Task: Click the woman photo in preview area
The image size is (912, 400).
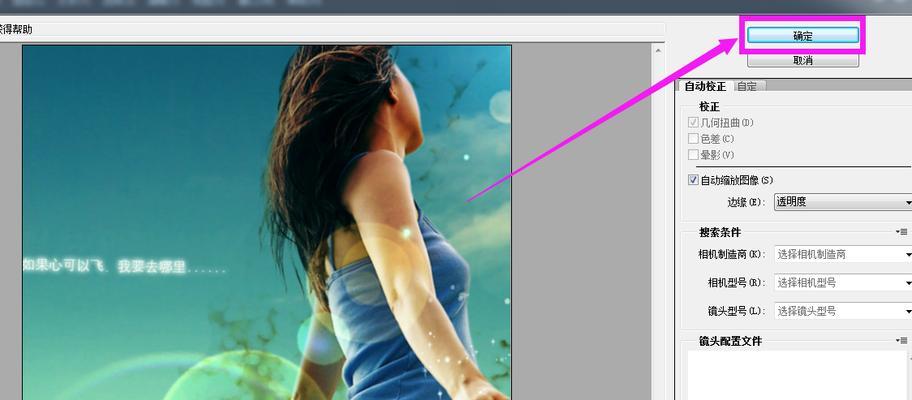Action: click(x=267, y=223)
